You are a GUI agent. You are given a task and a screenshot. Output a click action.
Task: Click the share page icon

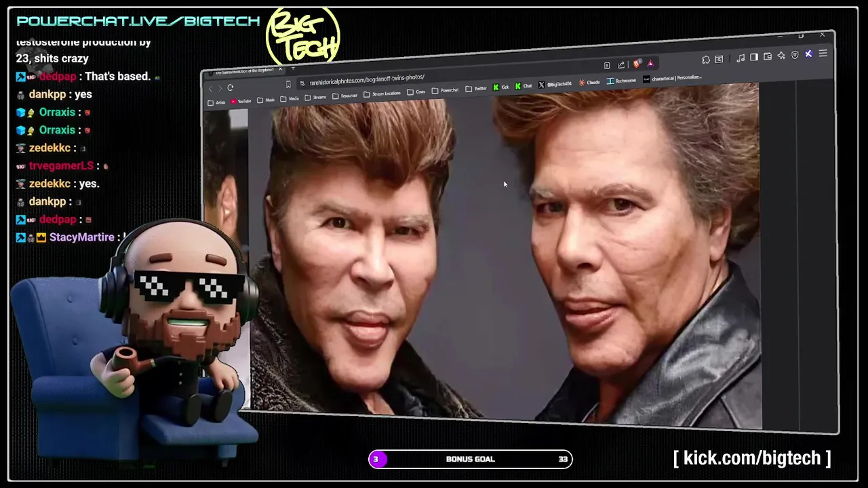point(620,65)
